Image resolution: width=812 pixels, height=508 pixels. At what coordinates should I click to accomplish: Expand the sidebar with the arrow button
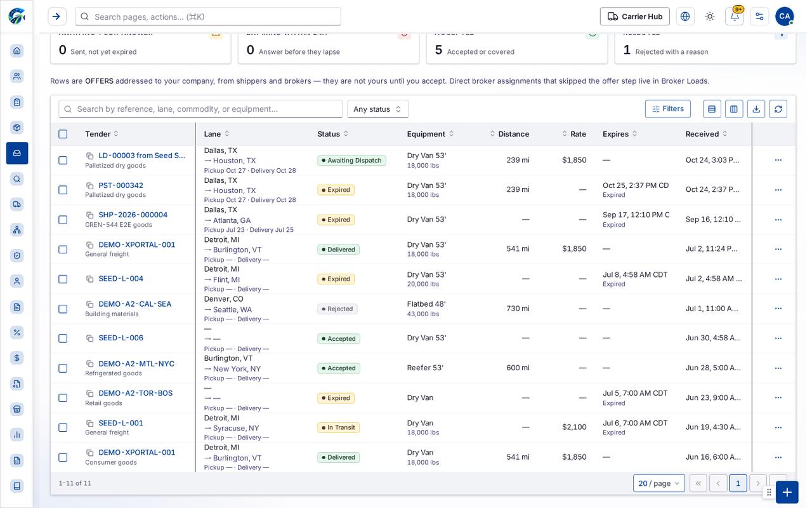click(x=57, y=17)
